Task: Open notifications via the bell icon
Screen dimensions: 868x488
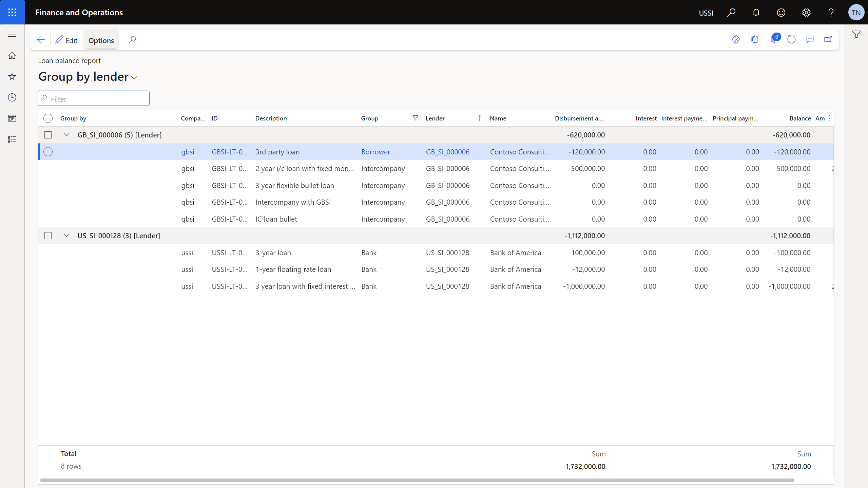Action: coord(756,12)
